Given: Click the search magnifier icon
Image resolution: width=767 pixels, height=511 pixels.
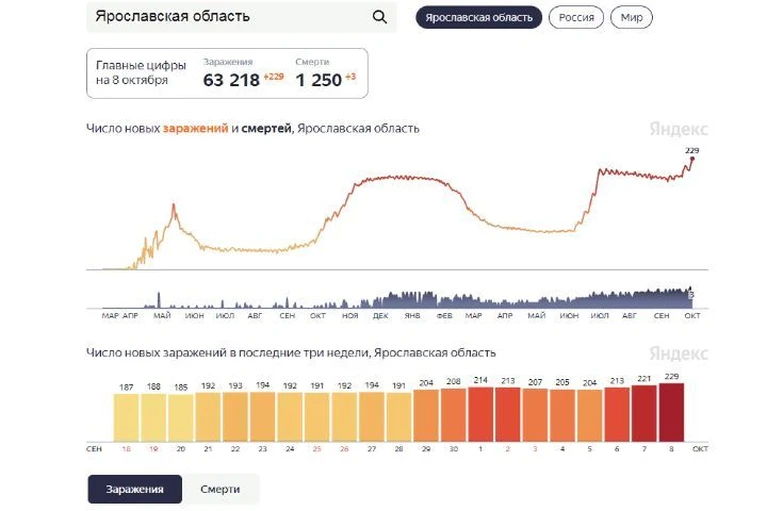Looking at the screenshot, I should pos(379,17).
